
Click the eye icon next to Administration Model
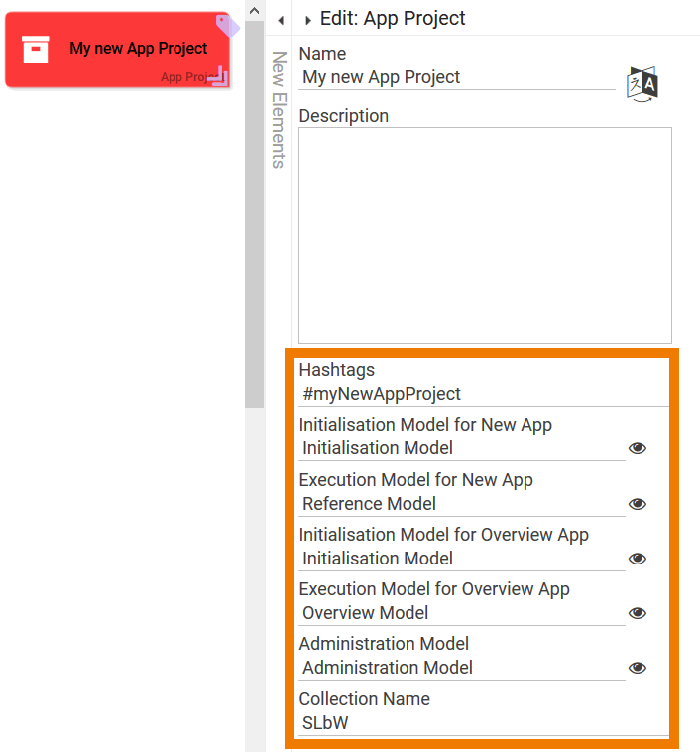pyautogui.click(x=638, y=668)
